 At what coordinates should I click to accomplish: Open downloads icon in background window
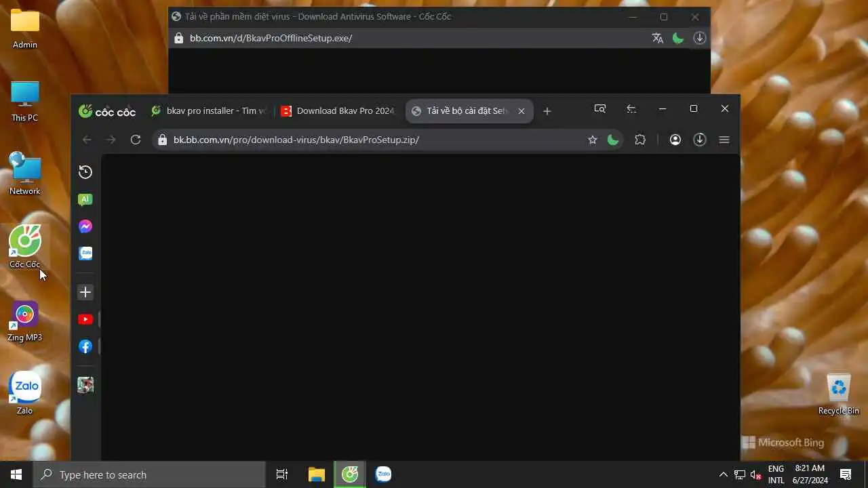click(700, 38)
